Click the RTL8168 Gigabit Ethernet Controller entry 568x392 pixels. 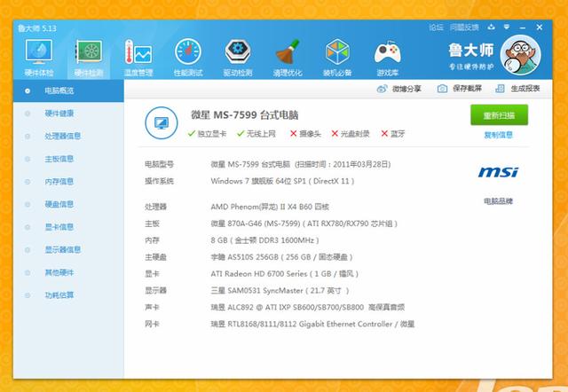(x=312, y=324)
